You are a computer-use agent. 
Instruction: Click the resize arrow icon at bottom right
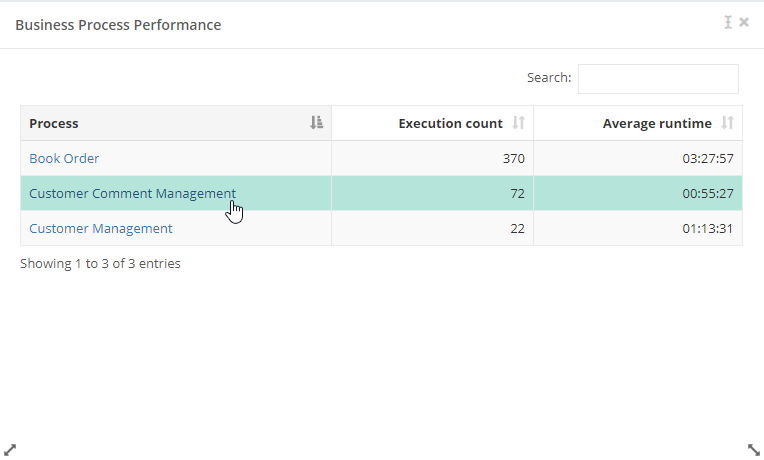click(754, 449)
